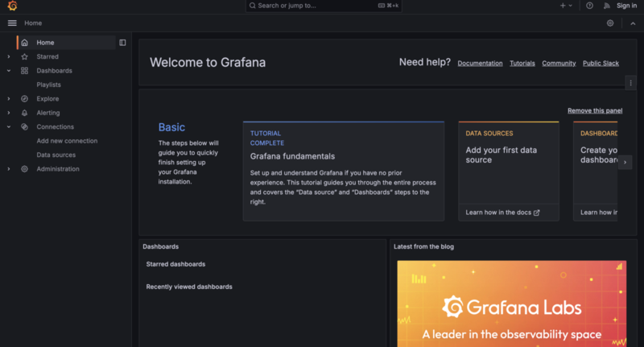Click the Dashboards panel title
The width and height of the screenshot is (644, 347).
160,246
